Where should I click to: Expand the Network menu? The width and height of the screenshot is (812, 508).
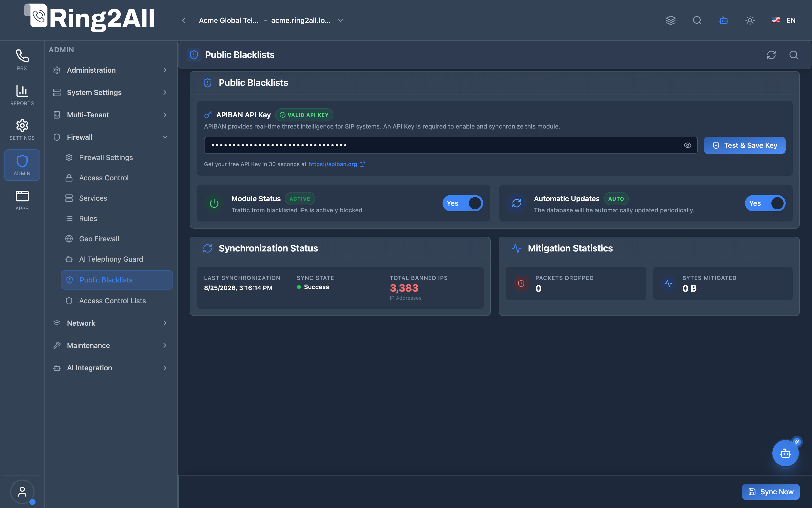pyautogui.click(x=111, y=323)
